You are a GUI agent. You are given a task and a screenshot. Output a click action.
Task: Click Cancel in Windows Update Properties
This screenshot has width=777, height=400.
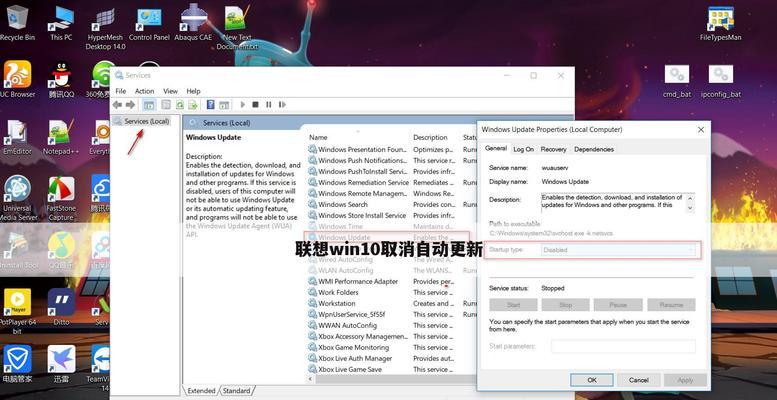tap(638, 380)
